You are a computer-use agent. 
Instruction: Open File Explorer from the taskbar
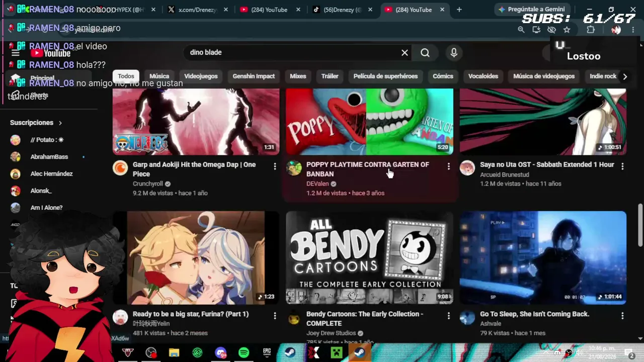pos(174,353)
